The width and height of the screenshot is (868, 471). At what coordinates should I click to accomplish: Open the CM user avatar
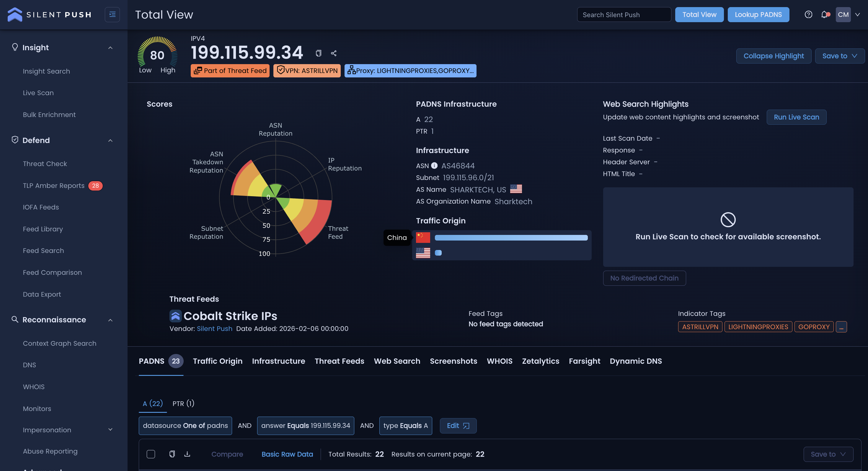tap(843, 14)
